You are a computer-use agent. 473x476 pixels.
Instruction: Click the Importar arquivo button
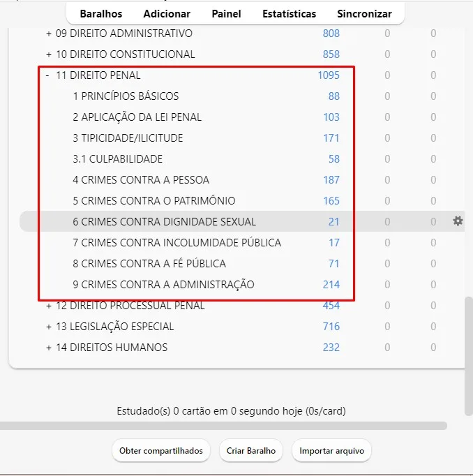pos(331,450)
